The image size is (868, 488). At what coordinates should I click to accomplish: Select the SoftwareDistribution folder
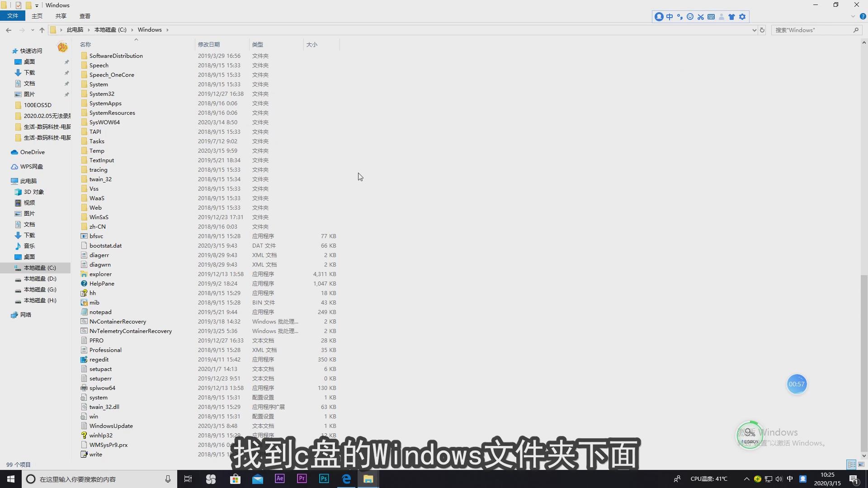[116, 56]
